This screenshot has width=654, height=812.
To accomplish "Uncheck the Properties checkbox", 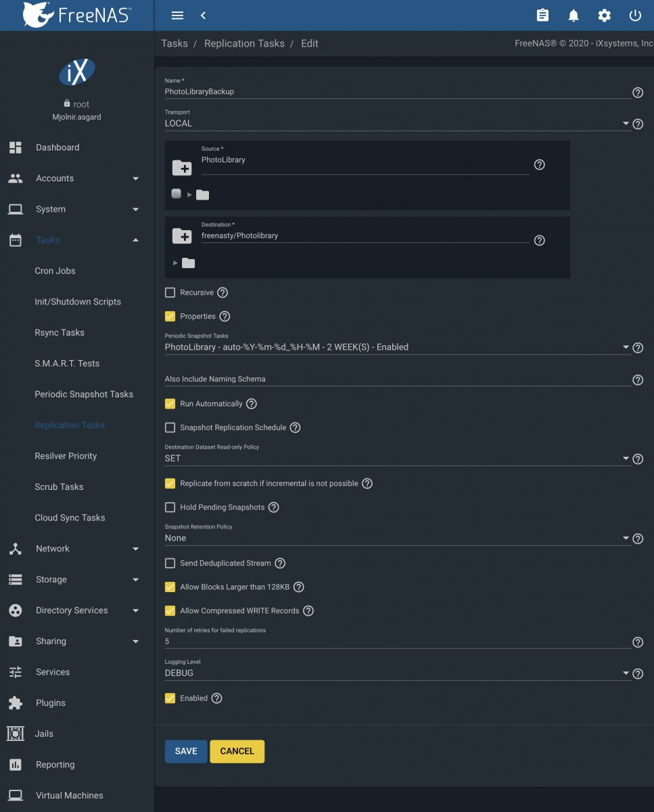I will pos(170,317).
